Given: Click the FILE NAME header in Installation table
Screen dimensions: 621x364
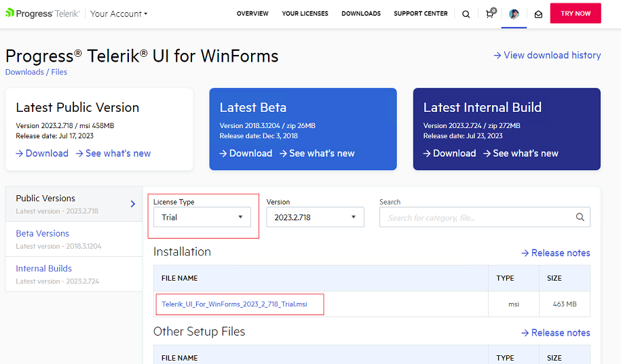Looking at the screenshot, I should click(179, 278).
